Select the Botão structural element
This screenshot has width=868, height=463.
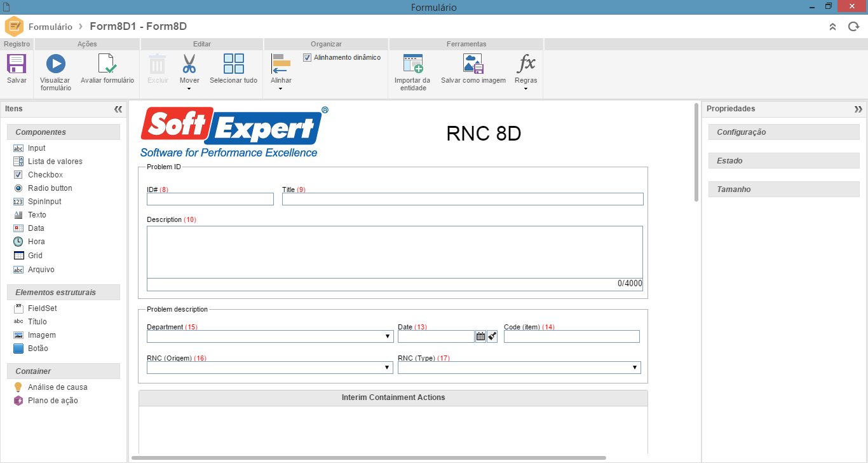click(31, 349)
